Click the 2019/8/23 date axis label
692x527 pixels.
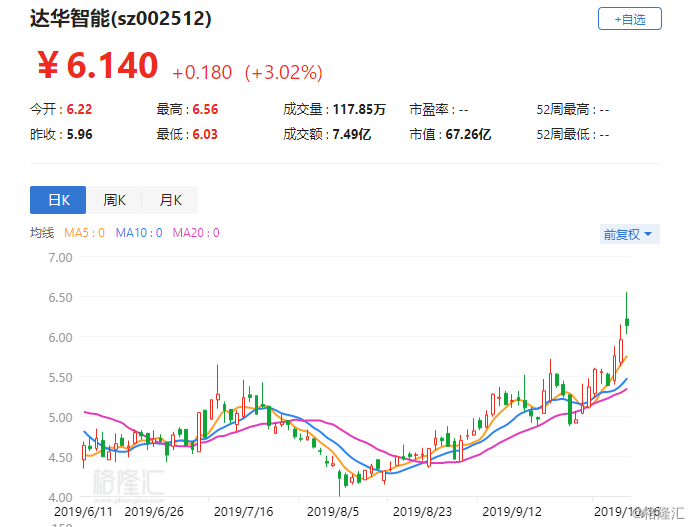(422, 512)
